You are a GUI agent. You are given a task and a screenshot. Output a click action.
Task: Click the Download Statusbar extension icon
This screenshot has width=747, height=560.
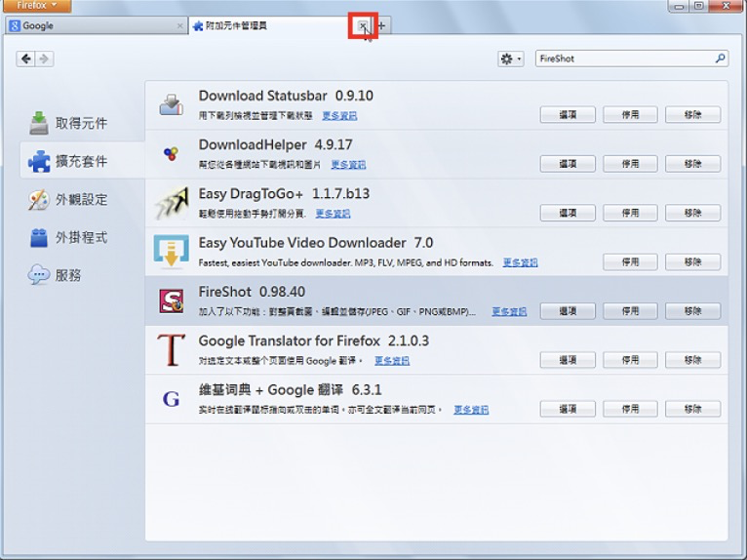coord(171,104)
